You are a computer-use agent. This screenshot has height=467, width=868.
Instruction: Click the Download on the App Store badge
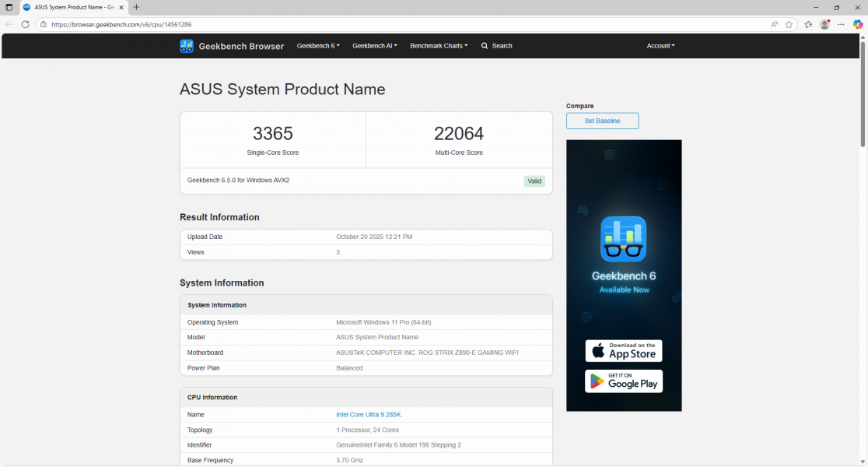coord(624,351)
